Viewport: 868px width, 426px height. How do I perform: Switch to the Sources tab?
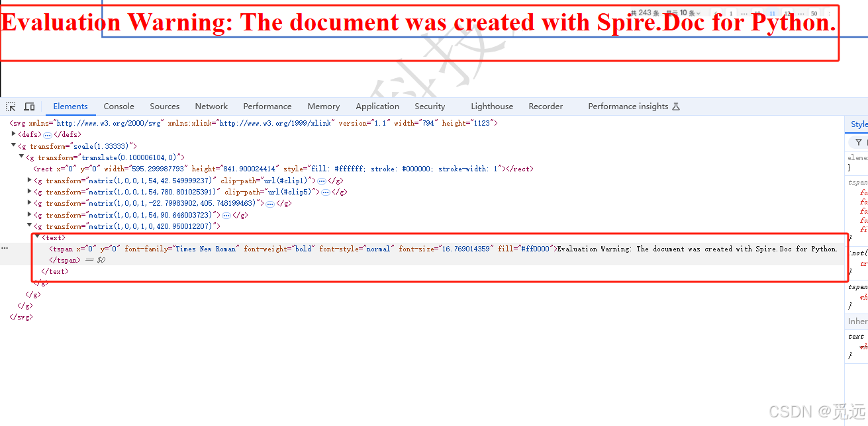(165, 106)
